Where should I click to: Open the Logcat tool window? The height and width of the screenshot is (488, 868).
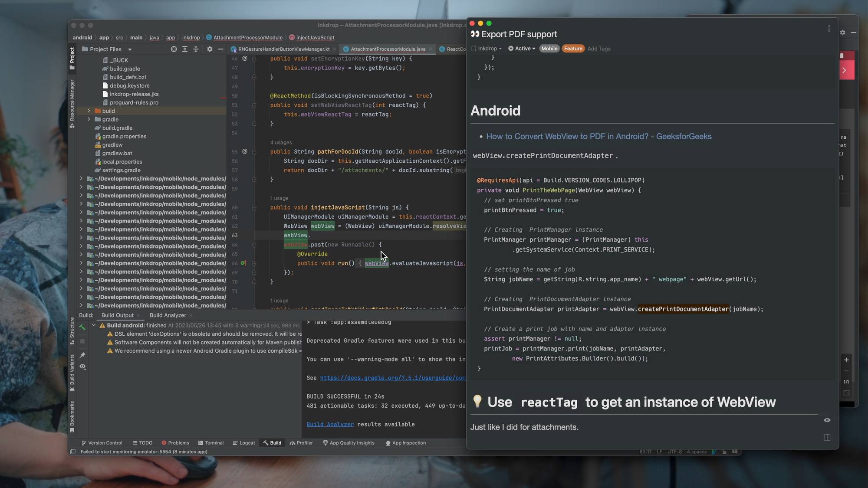(x=244, y=443)
